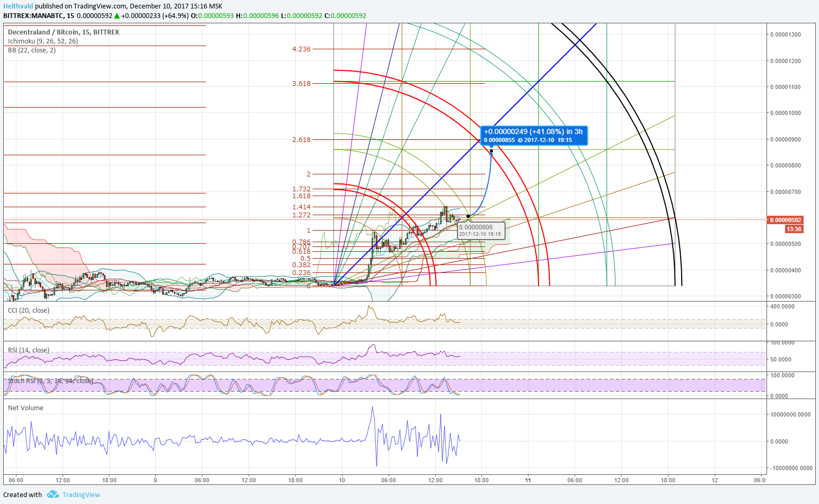819x504 pixels.
Task: Click the 4.236 Fibonacci level label
Action: tap(301, 49)
